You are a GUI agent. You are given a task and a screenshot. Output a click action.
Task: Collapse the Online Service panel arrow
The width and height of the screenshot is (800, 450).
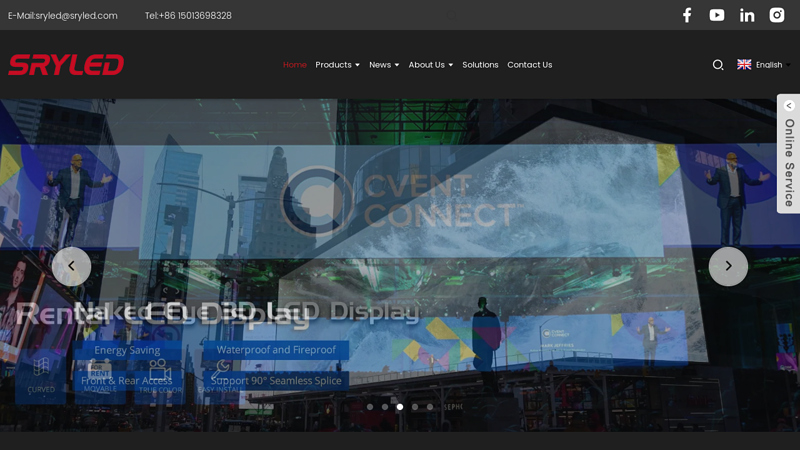click(x=789, y=106)
